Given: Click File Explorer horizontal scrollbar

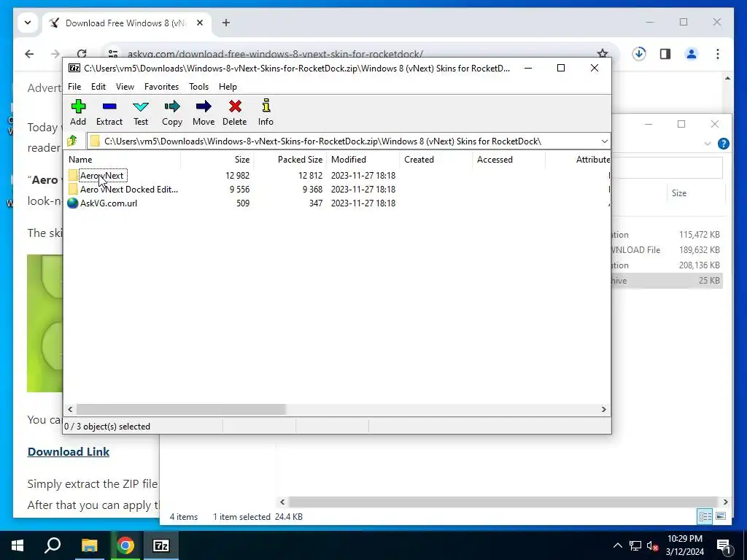Looking at the screenshot, I should (503, 502).
